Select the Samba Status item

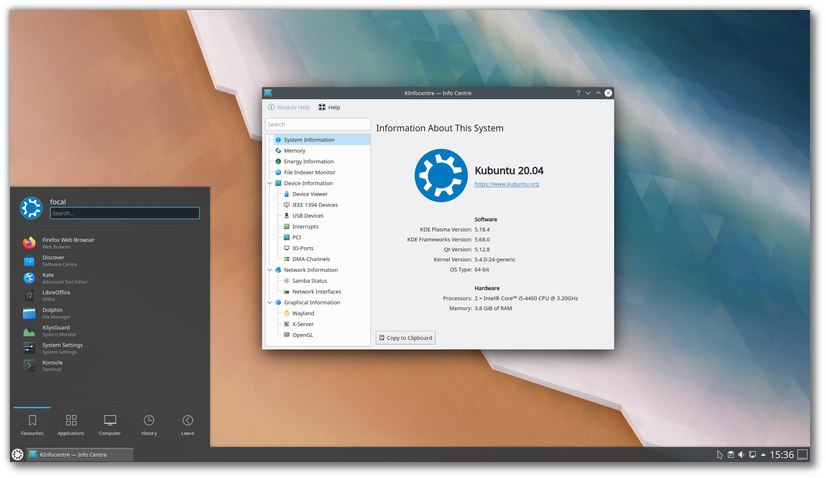coord(309,281)
